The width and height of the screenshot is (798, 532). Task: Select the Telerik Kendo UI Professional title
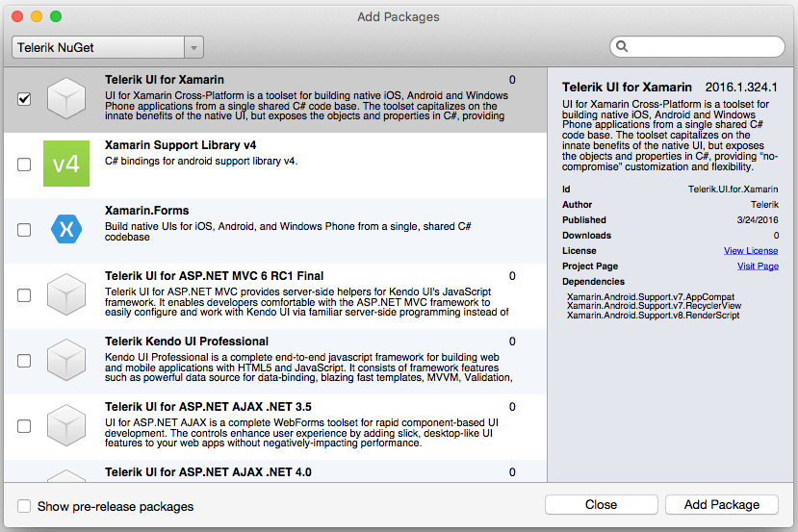click(187, 342)
